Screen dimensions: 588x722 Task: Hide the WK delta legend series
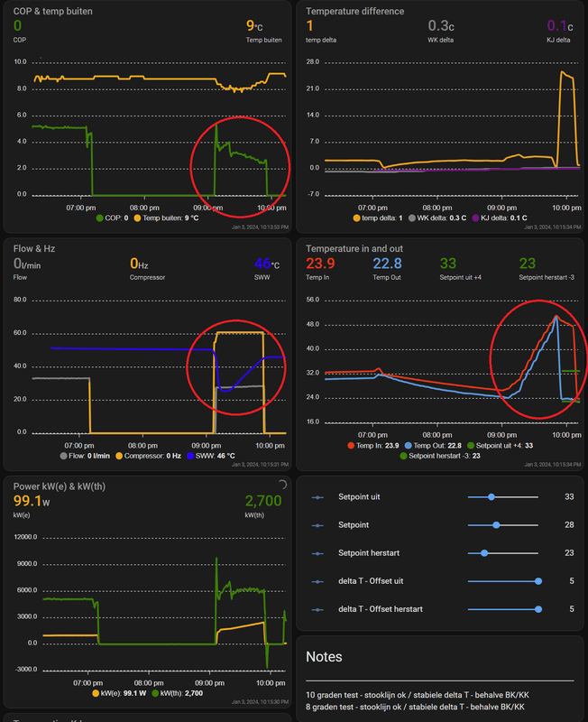click(437, 218)
